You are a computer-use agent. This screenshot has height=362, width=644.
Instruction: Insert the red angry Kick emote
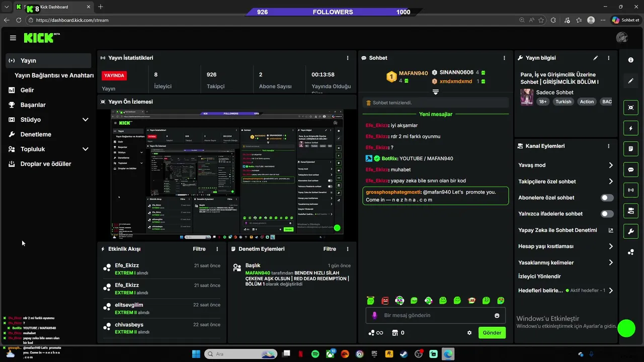(x=385, y=301)
